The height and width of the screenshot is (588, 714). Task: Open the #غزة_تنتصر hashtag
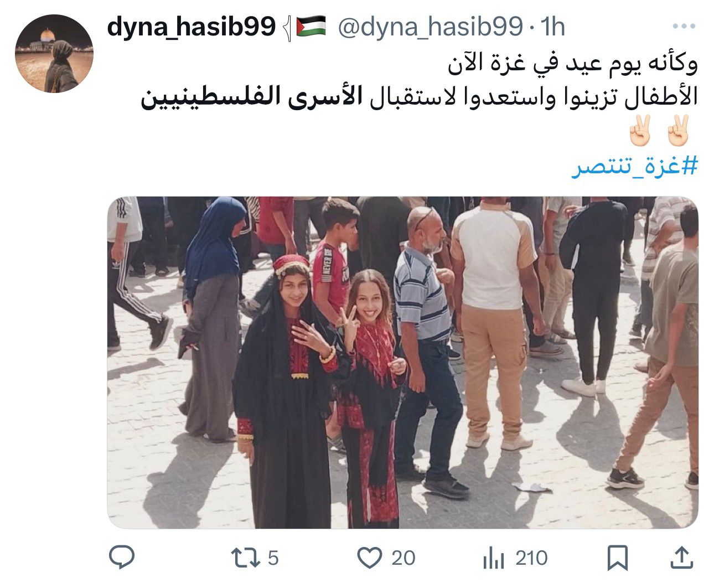(634, 165)
